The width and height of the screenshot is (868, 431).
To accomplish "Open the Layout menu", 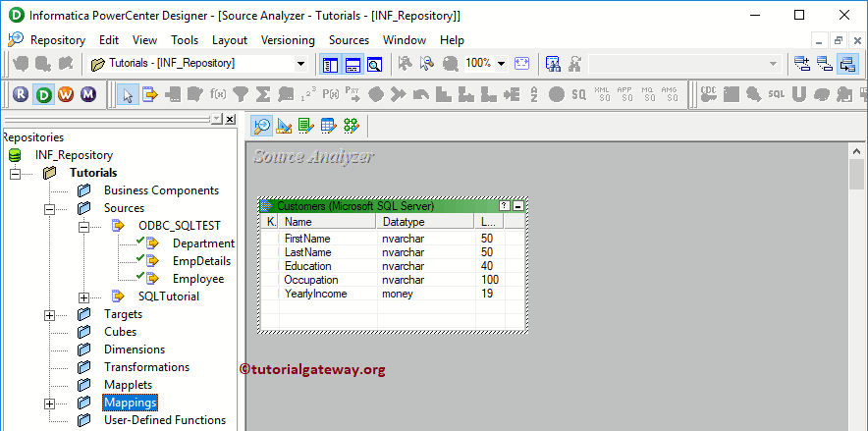I will [230, 40].
